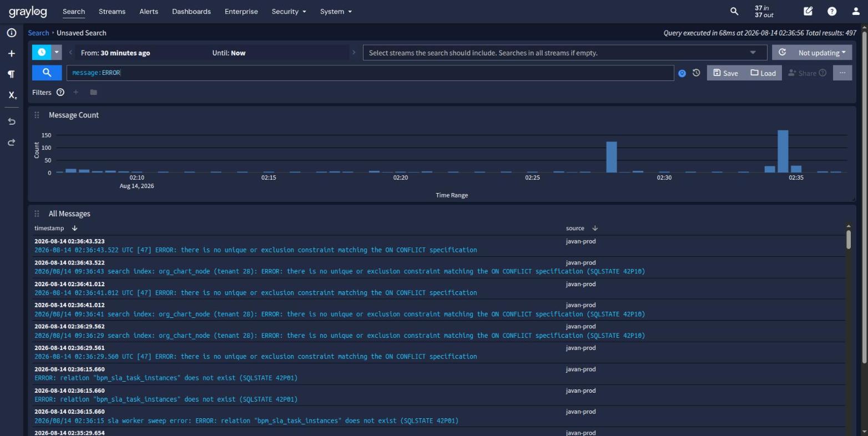Open the Filters help question icon
868x436 pixels.
pyautogui.click(x=60, y=92)
